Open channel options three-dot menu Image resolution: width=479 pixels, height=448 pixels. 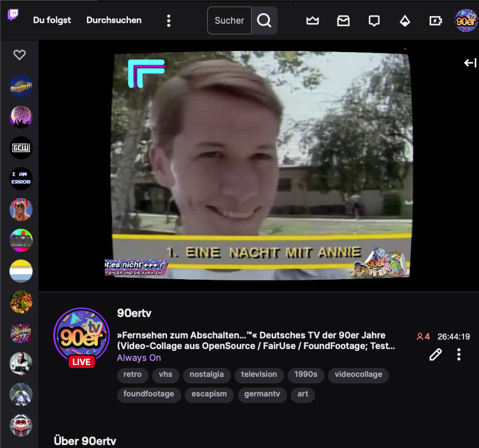(459, 354)
